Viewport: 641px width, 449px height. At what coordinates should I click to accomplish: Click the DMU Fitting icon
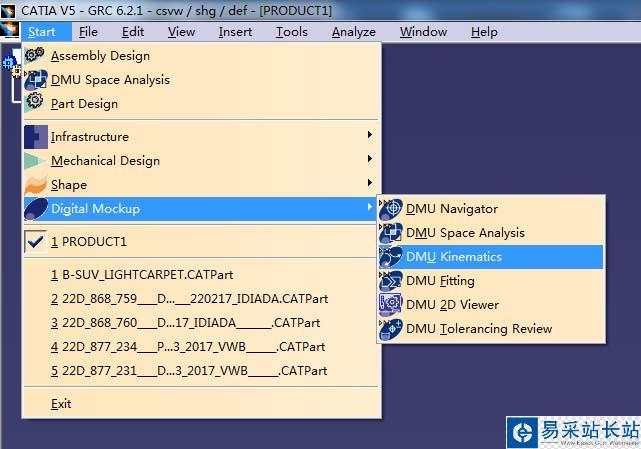391,281
